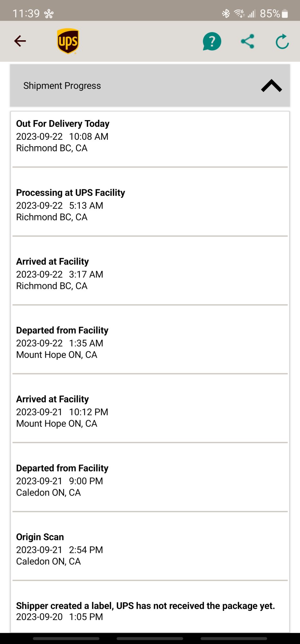This screenshot has height=644, width=300.
Task: Tap the clock time in status bar
Action: pos(26,14)
